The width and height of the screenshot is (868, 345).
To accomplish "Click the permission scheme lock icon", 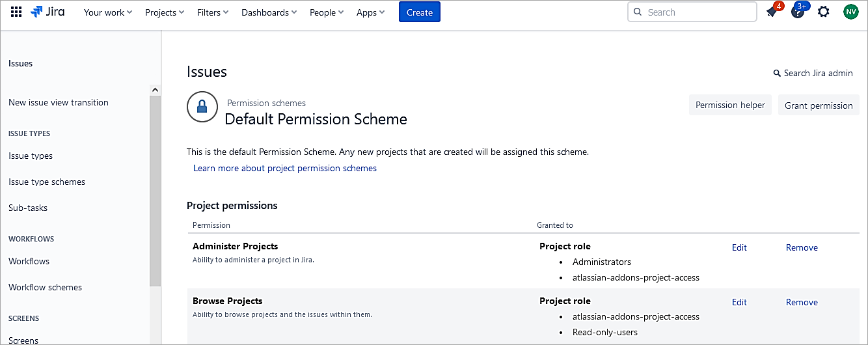I will [202, 107].
